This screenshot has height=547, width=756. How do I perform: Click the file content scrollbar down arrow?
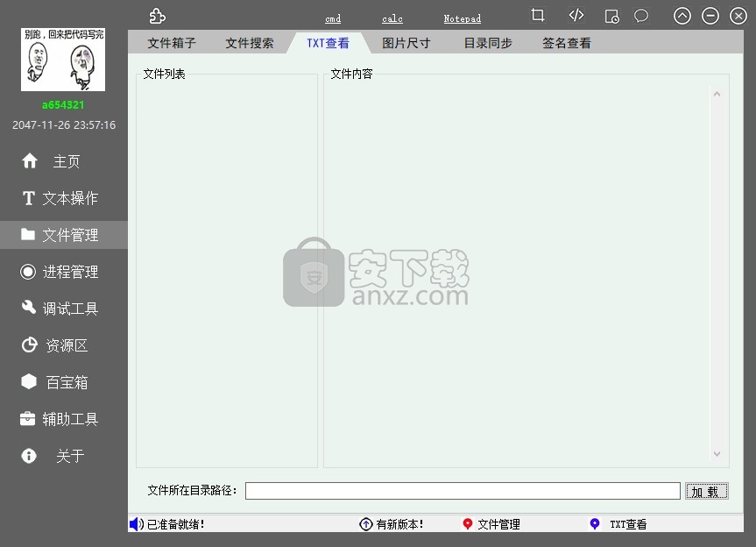click(717, 454)
